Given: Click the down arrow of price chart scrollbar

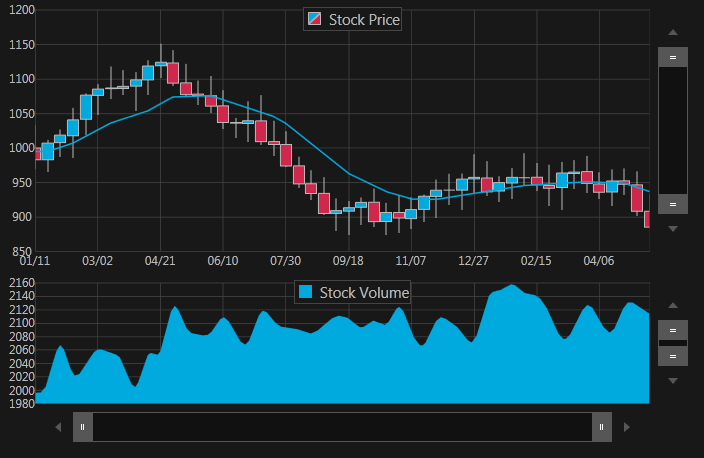Looking at the screenshot, I should tap(672, 229).
